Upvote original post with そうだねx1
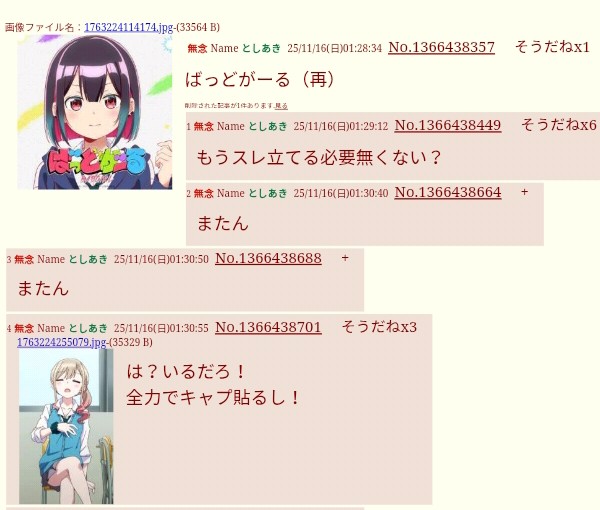This screenshot has height=510, width=600. [x=552, y=47]
